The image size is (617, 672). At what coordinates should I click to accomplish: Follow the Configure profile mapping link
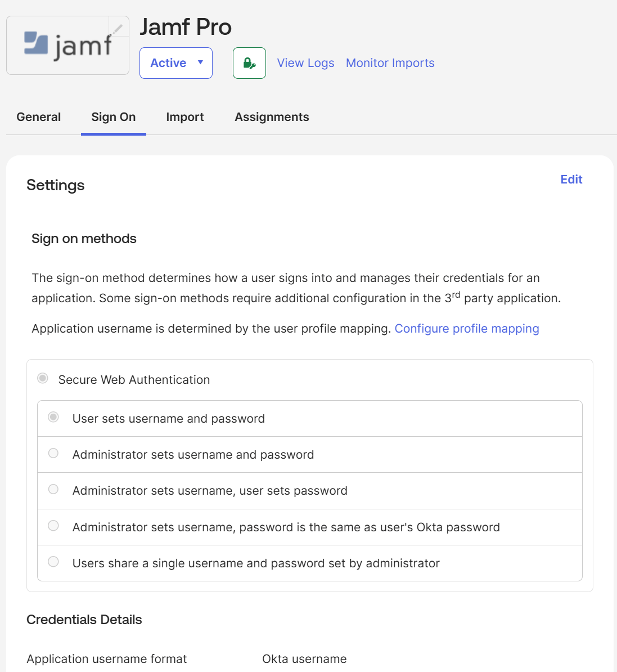[467, 329]
